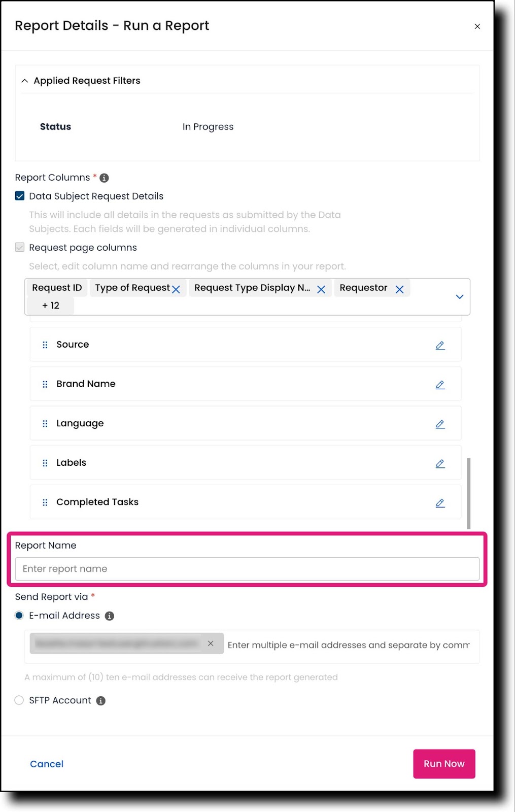Click Run Now button
Screen dimensions: 515x812
(x=444, y=764)
